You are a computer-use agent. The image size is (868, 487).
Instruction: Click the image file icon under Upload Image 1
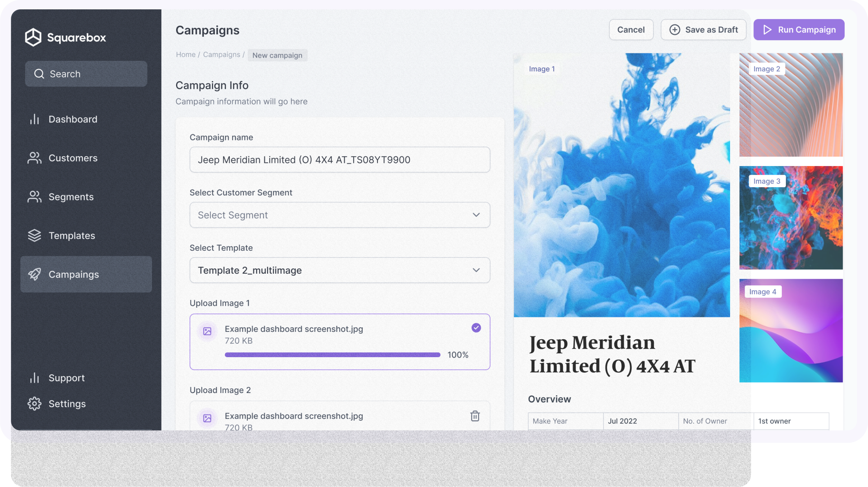point(207,331)
